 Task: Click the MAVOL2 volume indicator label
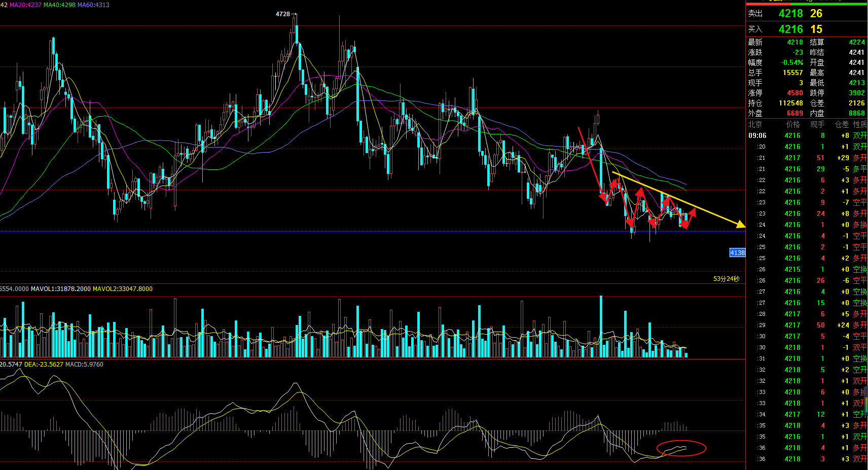(123, 289)
